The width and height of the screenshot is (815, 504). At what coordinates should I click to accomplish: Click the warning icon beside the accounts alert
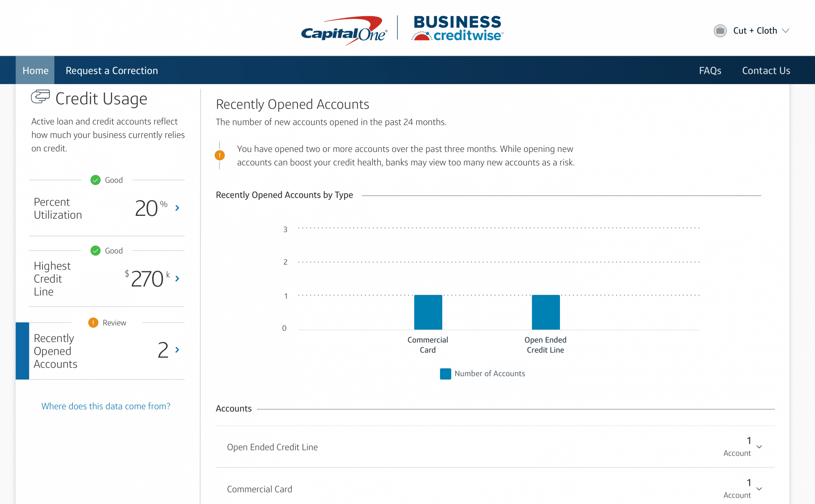point(220,155)
